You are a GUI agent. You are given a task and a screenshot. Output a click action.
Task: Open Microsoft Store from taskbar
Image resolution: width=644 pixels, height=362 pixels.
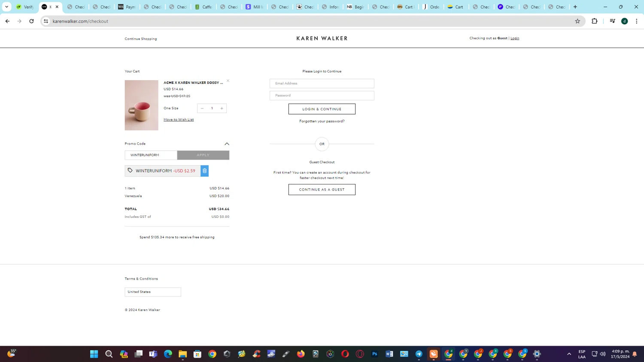coord(197,354)
